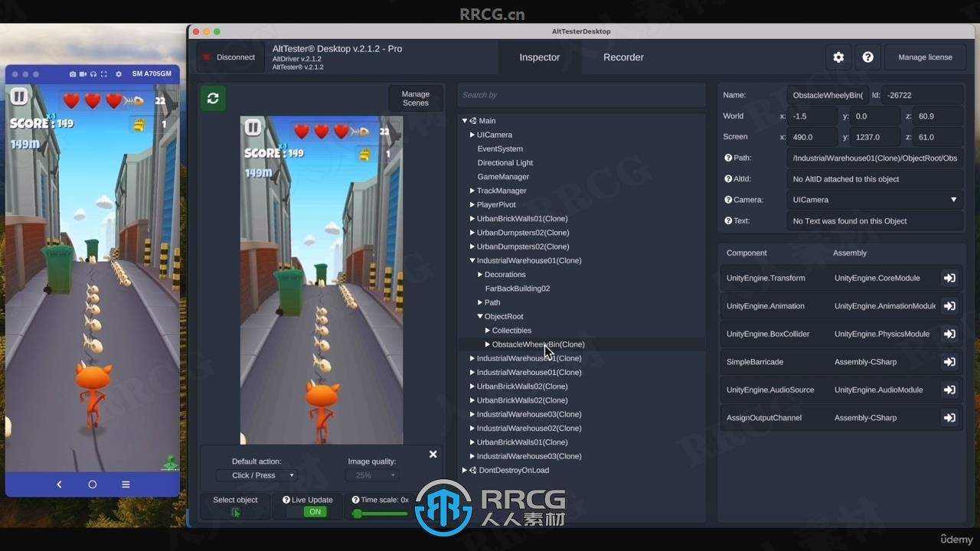
Task: Click pause button in AltTester game preview
Action: coord(253,128)
